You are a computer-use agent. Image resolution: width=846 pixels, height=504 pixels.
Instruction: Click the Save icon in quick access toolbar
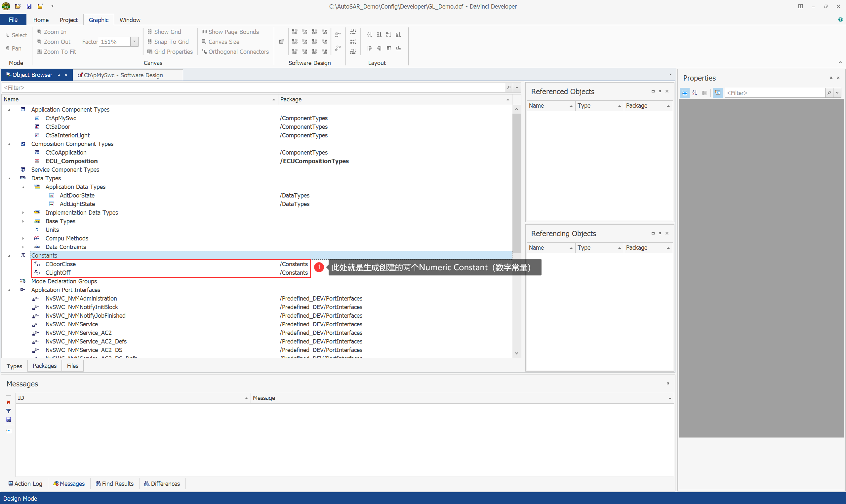[29, 6]
